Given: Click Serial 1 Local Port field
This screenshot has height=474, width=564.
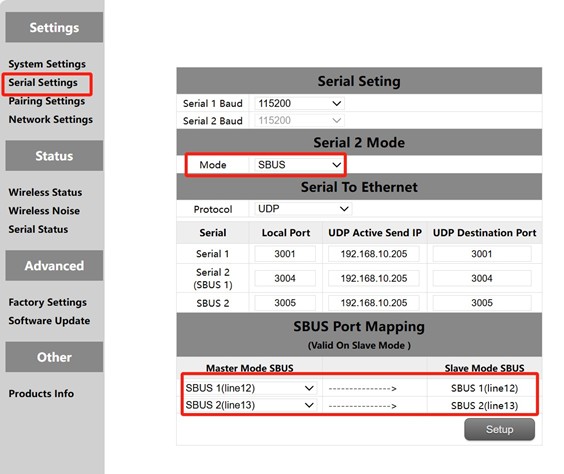Looking at the screenshot, I should (x=285, y=254).
